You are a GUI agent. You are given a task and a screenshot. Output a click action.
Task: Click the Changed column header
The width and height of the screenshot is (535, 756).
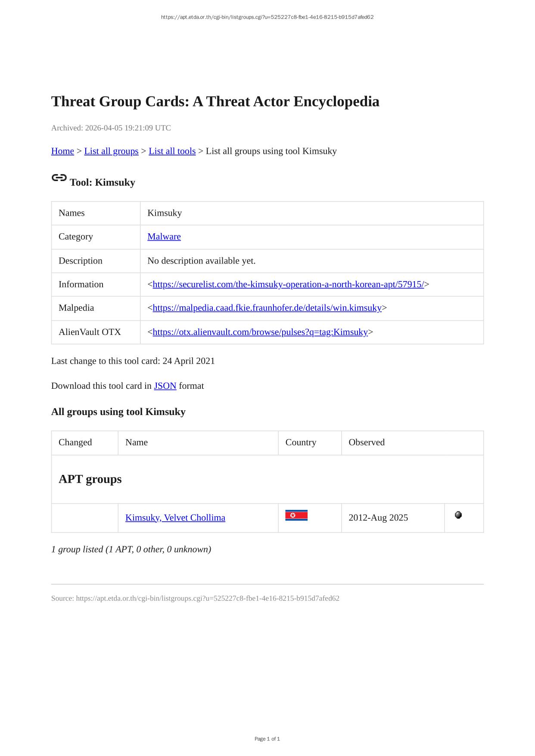[75, 443]
